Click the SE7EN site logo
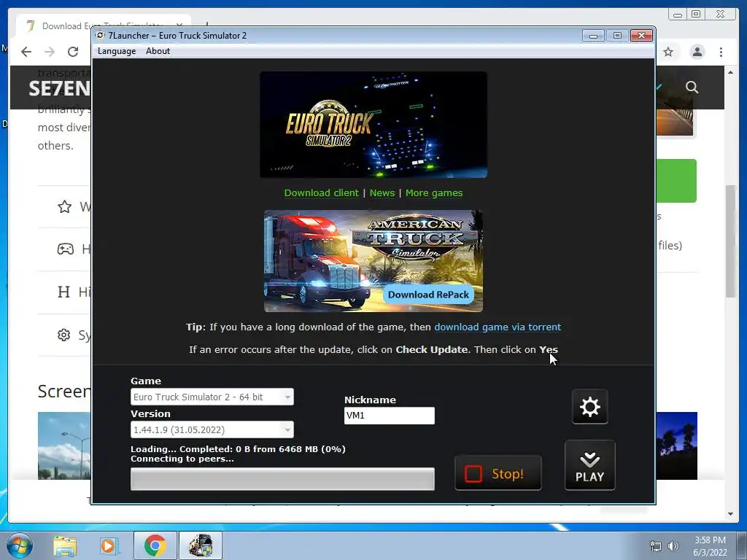The image size is (747, 560). [x=59, y=88]
